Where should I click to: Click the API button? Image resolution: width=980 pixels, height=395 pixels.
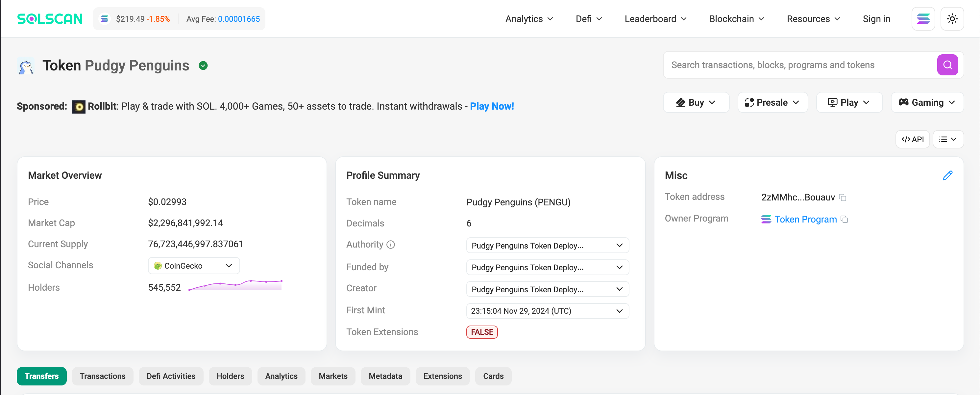[912, 140]
